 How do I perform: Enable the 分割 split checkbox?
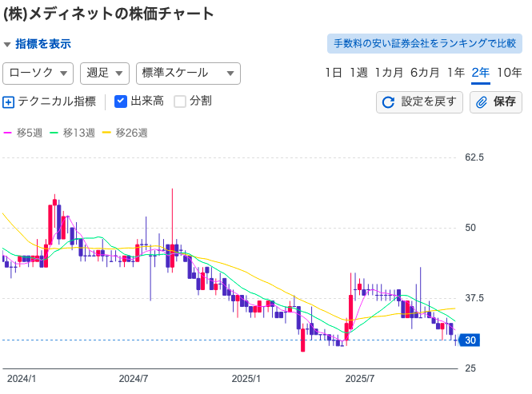(x=180, y=101)
